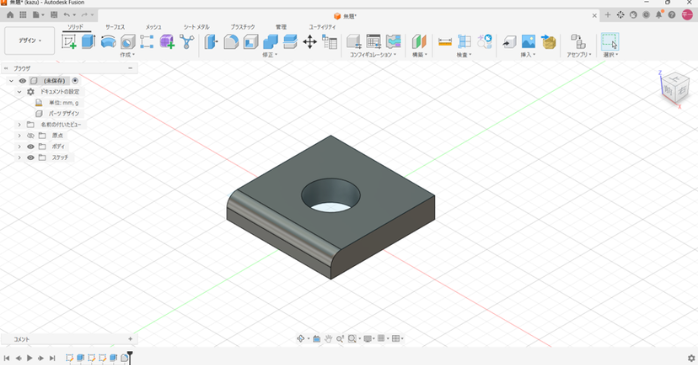Click the timeline Play button
Viewport: 698px width, 365px height.
coord(29,358)
